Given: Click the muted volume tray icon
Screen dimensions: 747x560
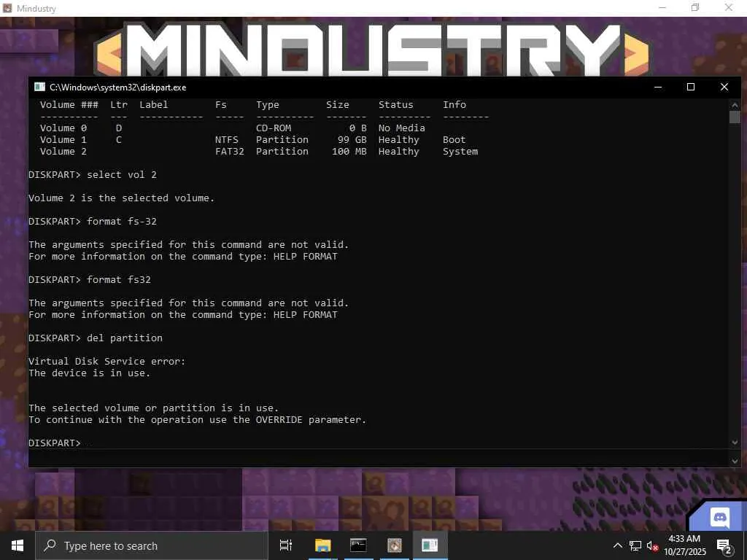Looking at the screenshot, I should 652,545.
